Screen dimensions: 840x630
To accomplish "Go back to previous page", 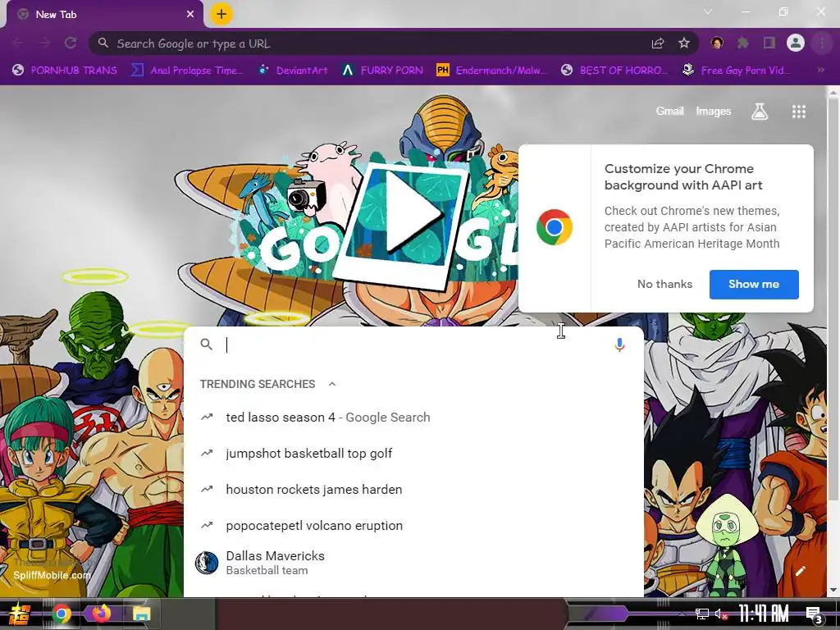I will point(18,43).
